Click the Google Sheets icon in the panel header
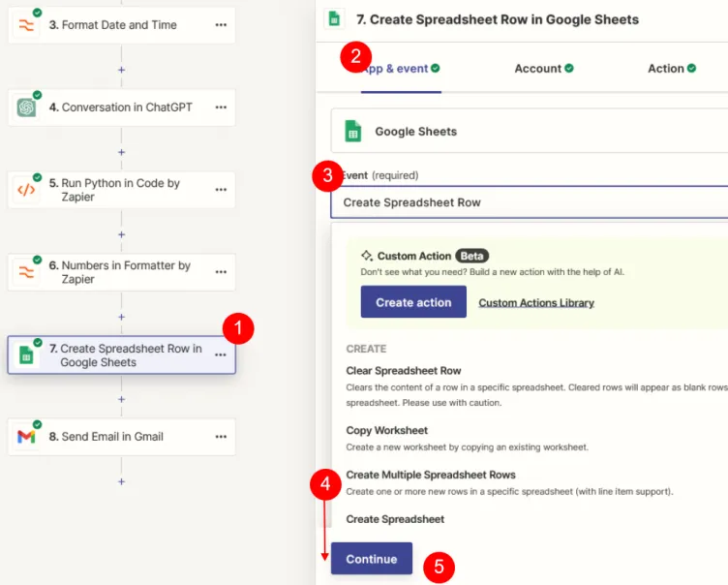Image resolution: width=728 pixels, height=585 pixels. pyautogui.click(x=334, y=19)
